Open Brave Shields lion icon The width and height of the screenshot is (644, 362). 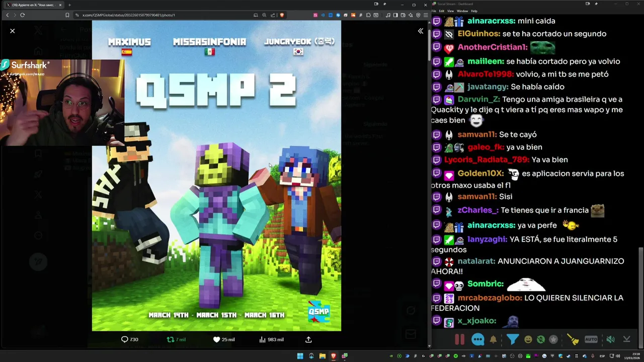coord(282,15)
